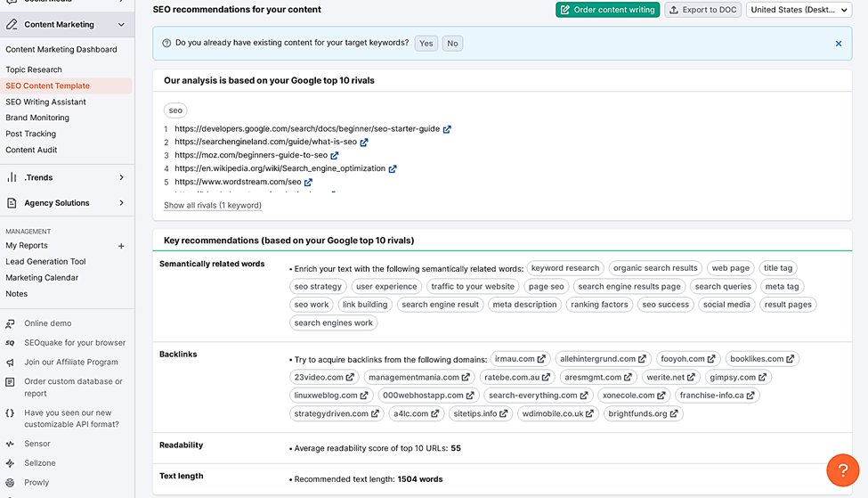Open external link icon on booklikes.com chip

click(790, 359)
